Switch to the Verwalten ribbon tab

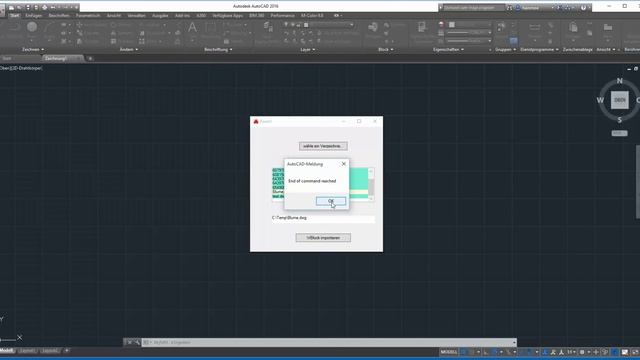point(136,16)
